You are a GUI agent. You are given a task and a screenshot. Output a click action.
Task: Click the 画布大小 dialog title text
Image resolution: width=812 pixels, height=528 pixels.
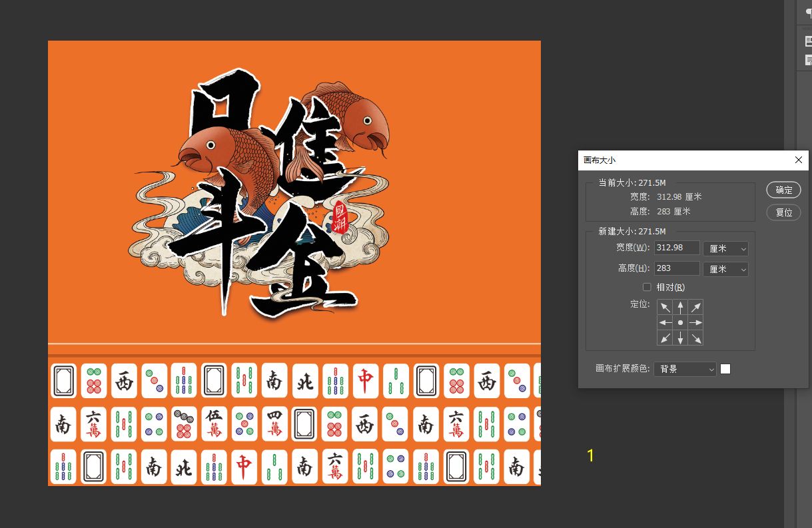[600, 160]
